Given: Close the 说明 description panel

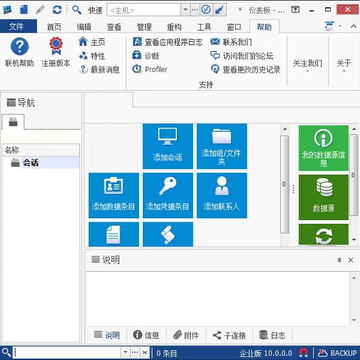Looking at the screenshot, I should [x=351, y=260].
